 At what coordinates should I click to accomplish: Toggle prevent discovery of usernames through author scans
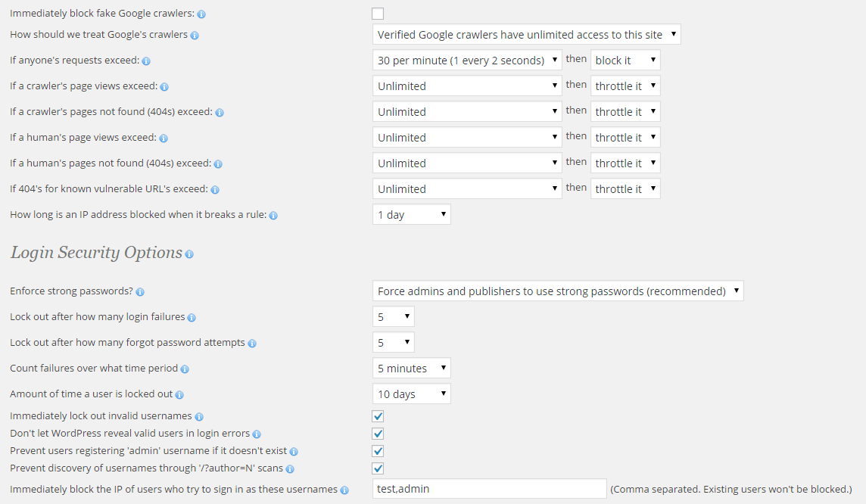tap(378, 468)
